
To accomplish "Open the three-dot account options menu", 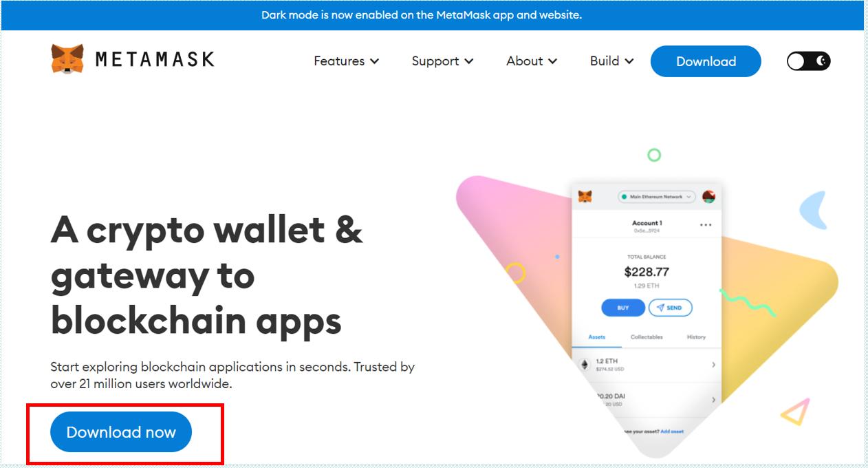I will (x=706, y=225).
